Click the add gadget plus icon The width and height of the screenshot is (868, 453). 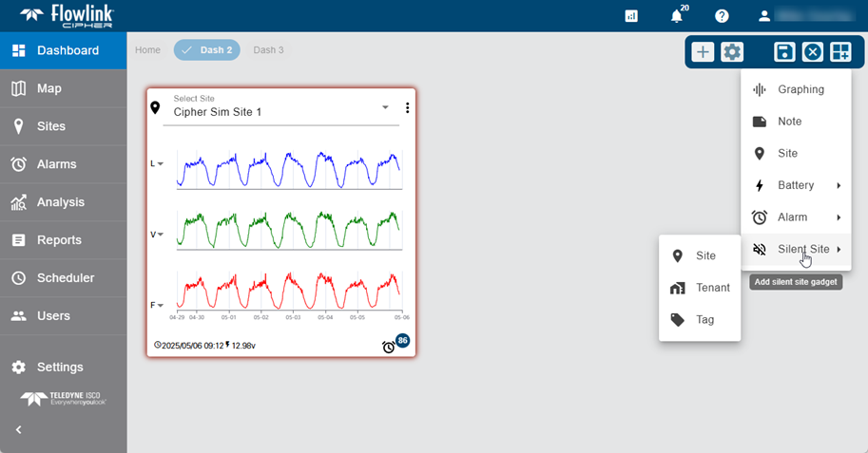(x=702, y=52)
